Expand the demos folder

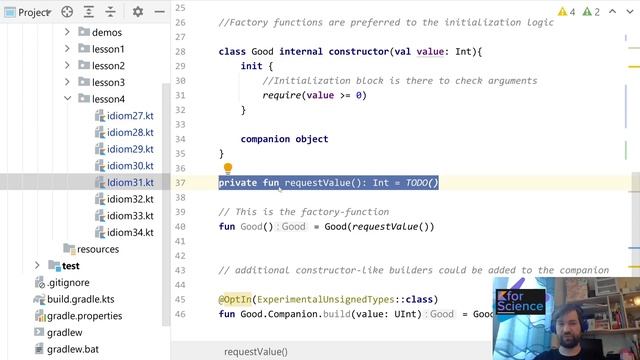coord(67,32)
